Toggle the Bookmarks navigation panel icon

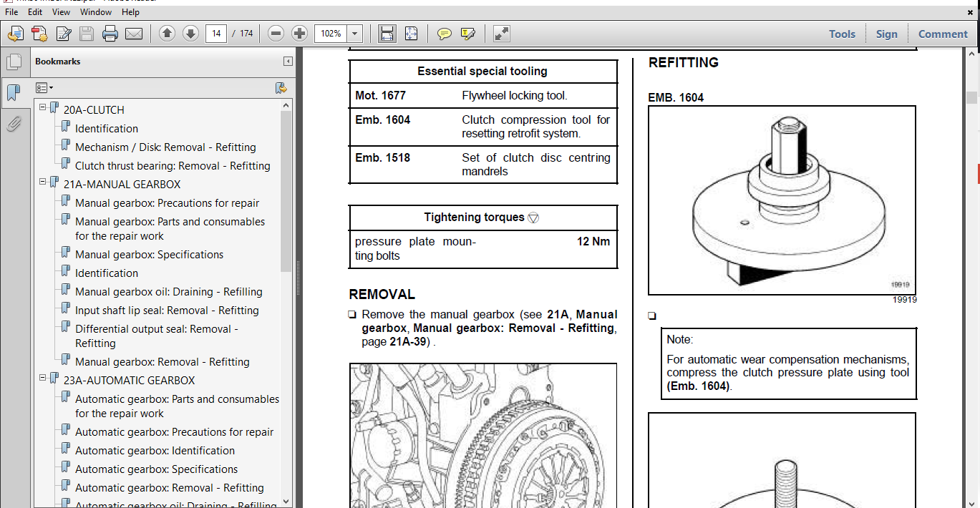click(x=14, y=92)
